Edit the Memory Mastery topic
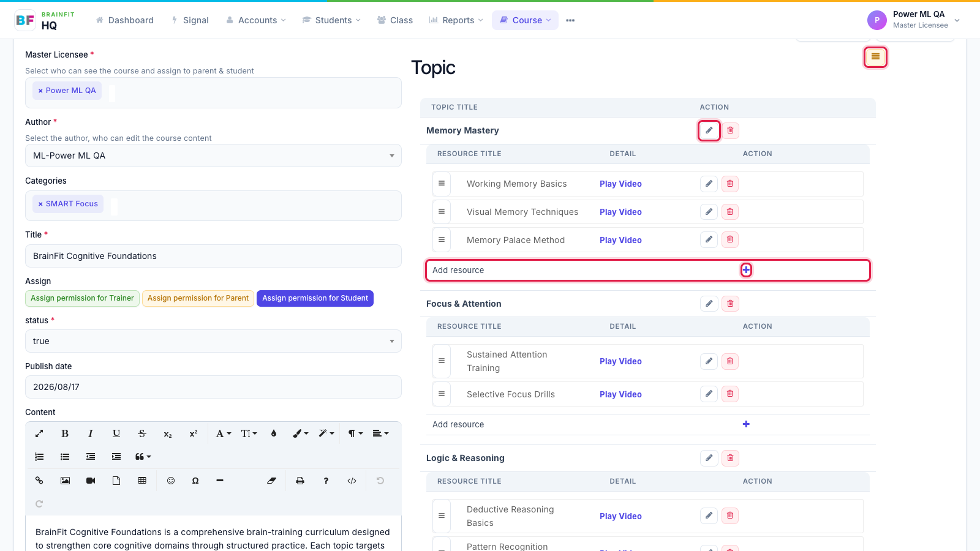Viewport: 980px width, 551px height. point(709,130)
